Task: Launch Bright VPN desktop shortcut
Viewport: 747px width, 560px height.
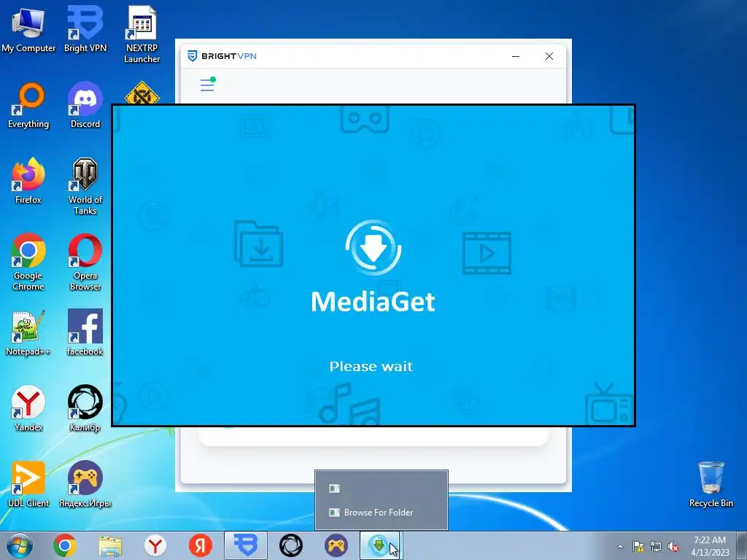Action: point(85,29)
